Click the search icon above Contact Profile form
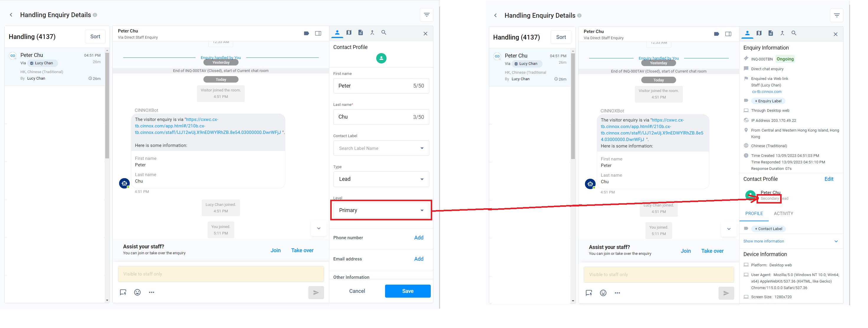Screen dimensions: 868x328 pyautogui.click(x=384, y=33)
